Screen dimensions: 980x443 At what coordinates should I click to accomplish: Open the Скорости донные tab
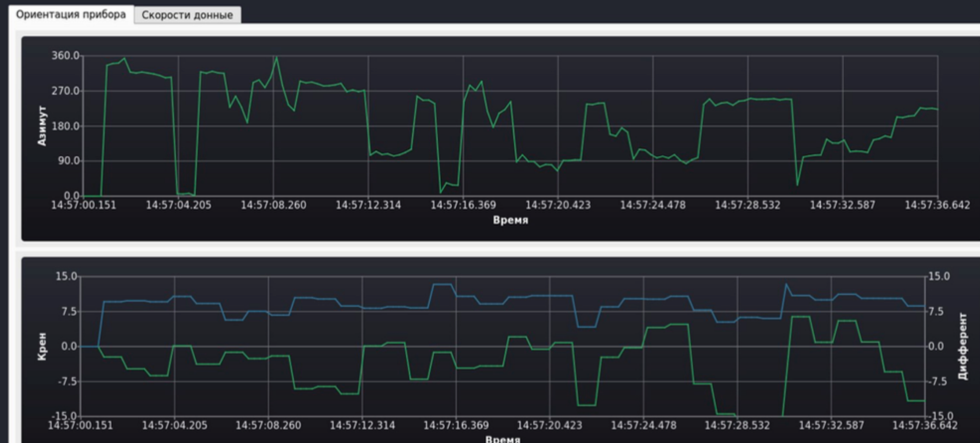tap(187, 15)
